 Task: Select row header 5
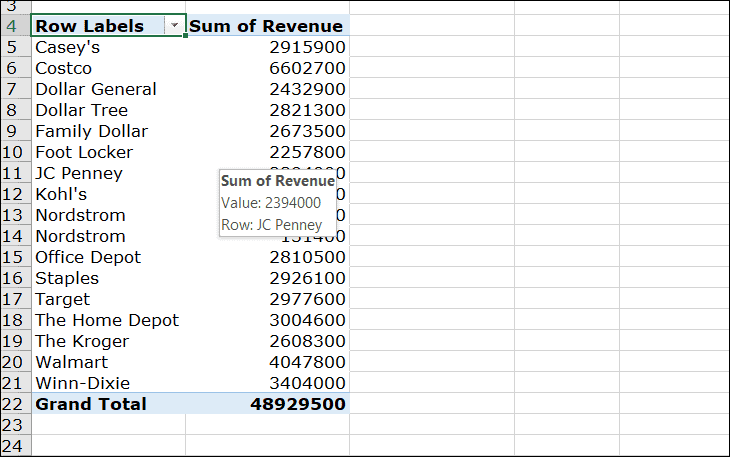[15, 47]
